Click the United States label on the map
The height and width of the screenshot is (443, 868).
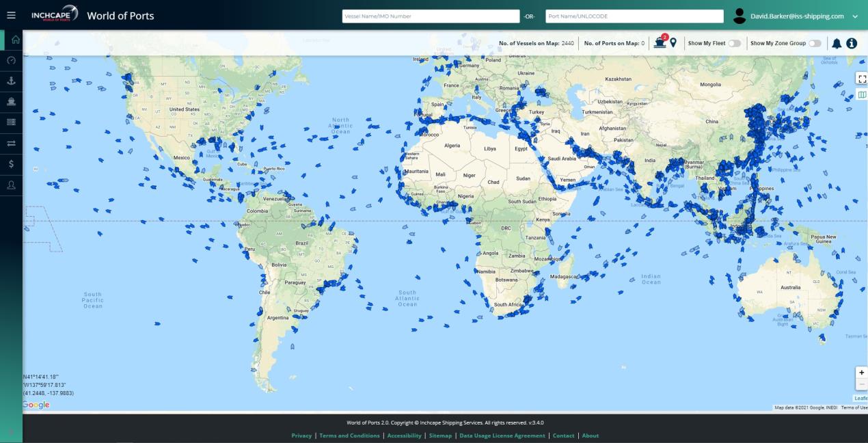184,109
